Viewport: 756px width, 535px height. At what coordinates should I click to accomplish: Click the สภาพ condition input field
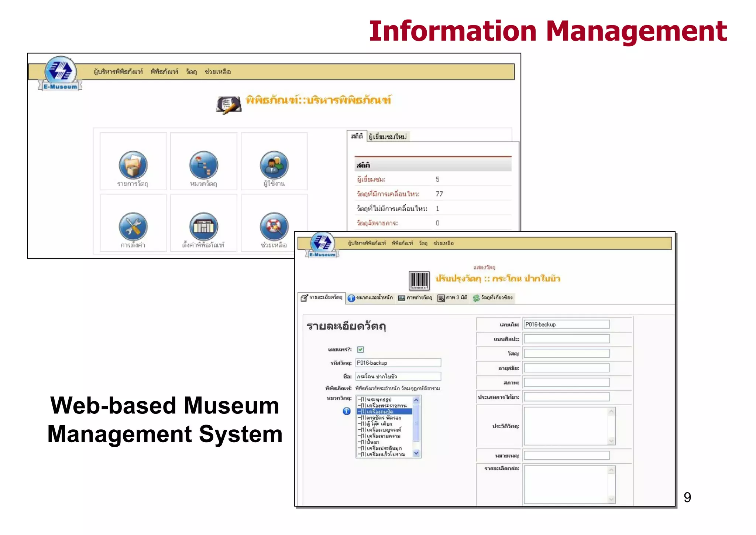click(x=567, y=382)
